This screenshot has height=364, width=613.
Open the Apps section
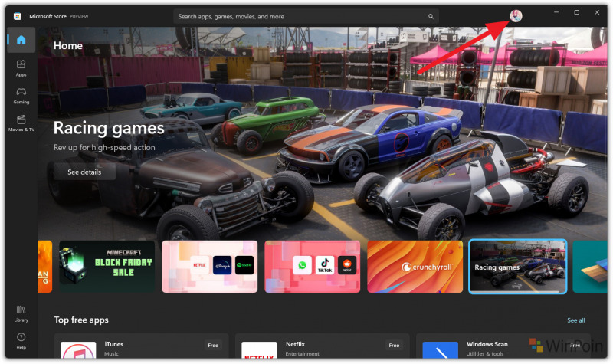click(21, 68)
